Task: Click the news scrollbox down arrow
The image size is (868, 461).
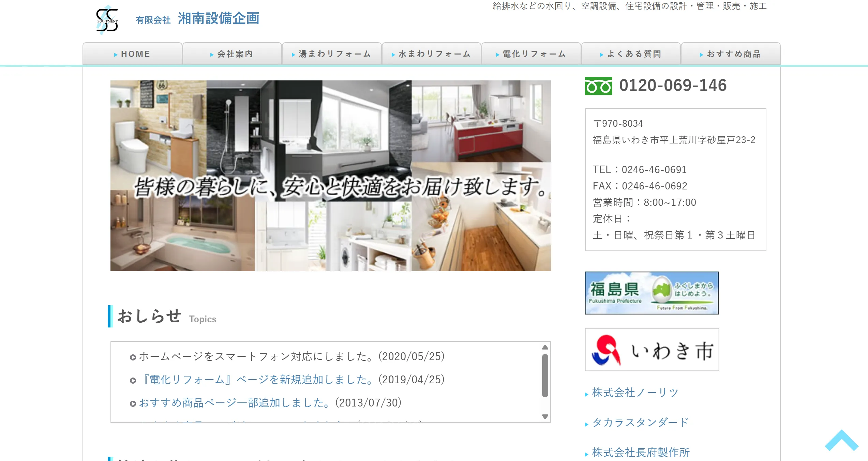Action: point(545,416)
